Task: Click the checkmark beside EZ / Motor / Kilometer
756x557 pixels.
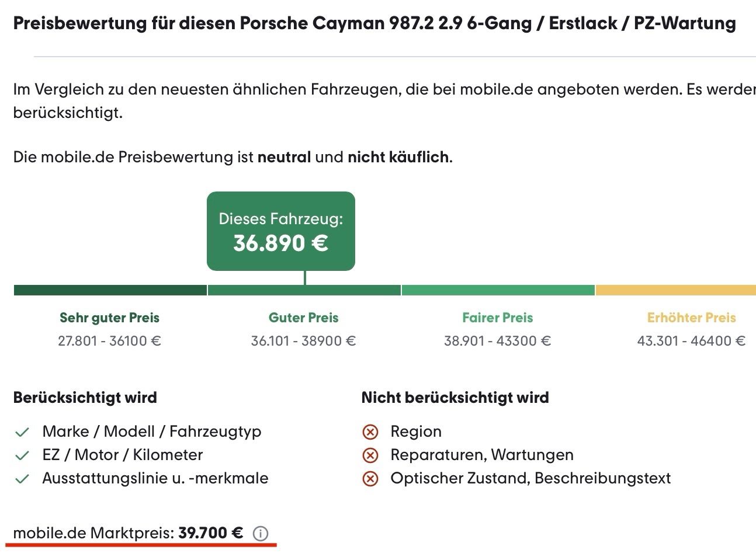Action: [22, 455]
